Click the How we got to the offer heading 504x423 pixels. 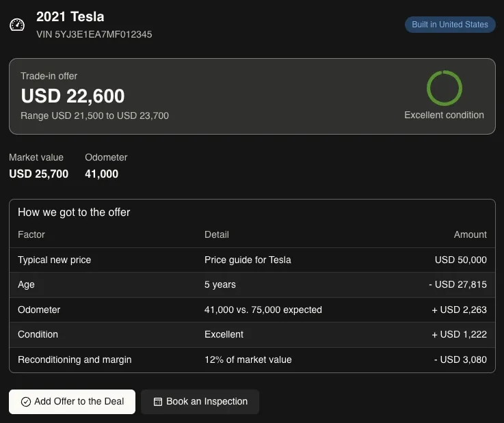(x=74, y=213)
